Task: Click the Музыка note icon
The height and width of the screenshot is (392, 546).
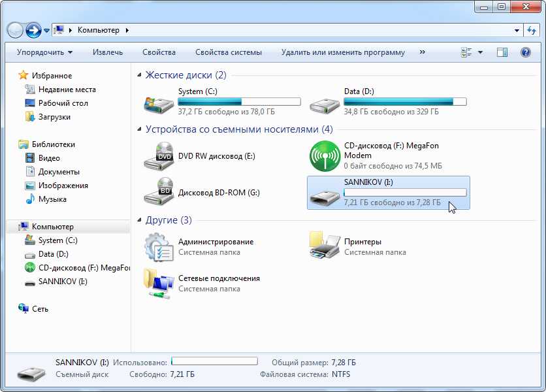Action: [x=30, y=199]
